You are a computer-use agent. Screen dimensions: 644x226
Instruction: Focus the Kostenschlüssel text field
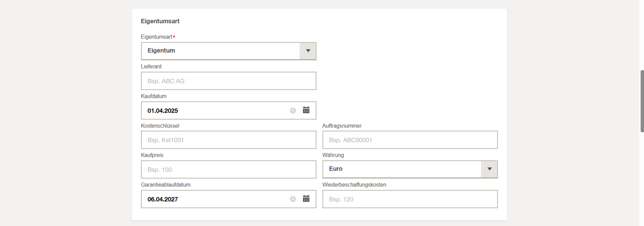coord(228,140)
